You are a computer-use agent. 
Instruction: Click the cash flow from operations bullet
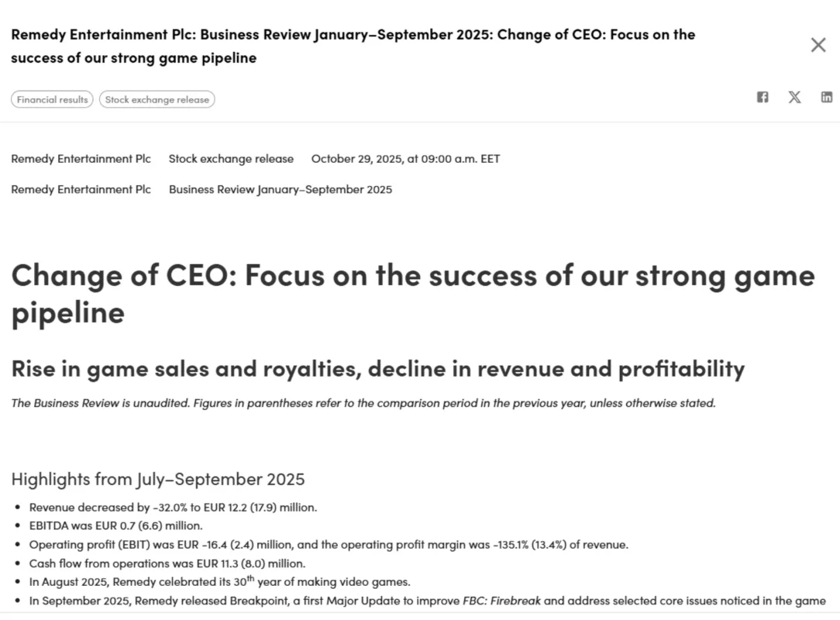point(167,563)
